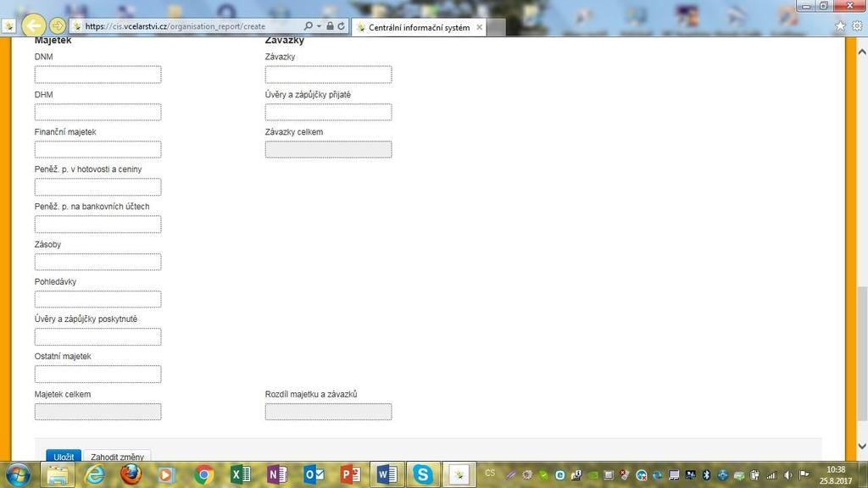Image resolution: width=868 pixels, height=488 pixels.
Task: Click the page scrollbar up arrow
Action: coord(862,52)
